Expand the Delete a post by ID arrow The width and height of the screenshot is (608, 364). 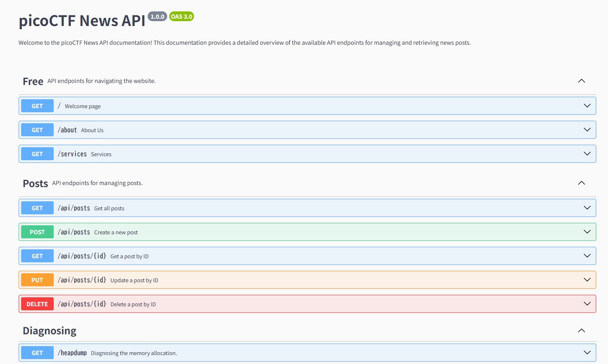click(587, 304)
